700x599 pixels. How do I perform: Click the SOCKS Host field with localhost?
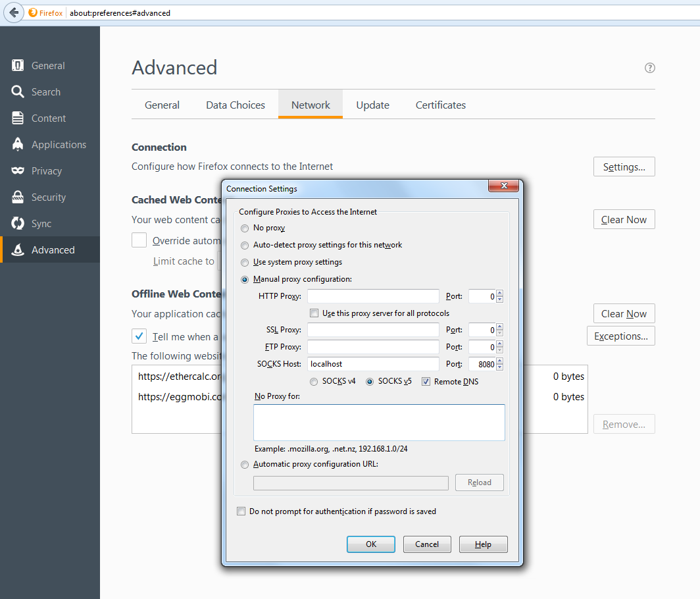(x=373, y=364)
